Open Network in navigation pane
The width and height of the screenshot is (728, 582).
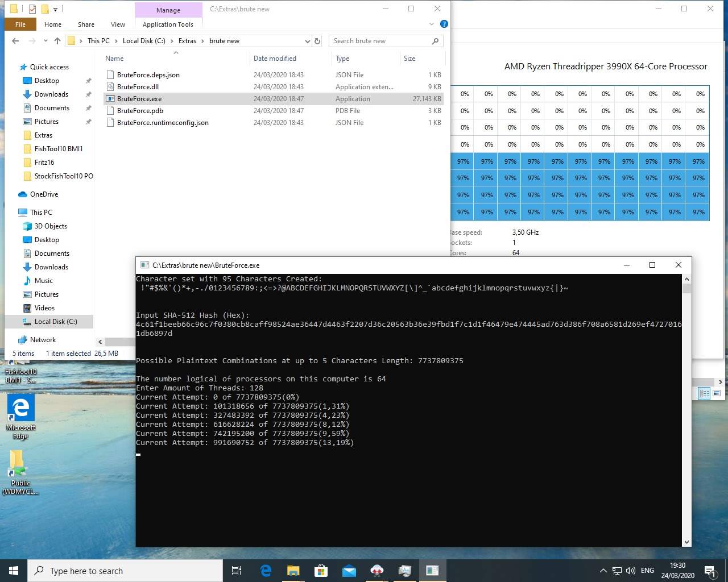tap(43, 339)
